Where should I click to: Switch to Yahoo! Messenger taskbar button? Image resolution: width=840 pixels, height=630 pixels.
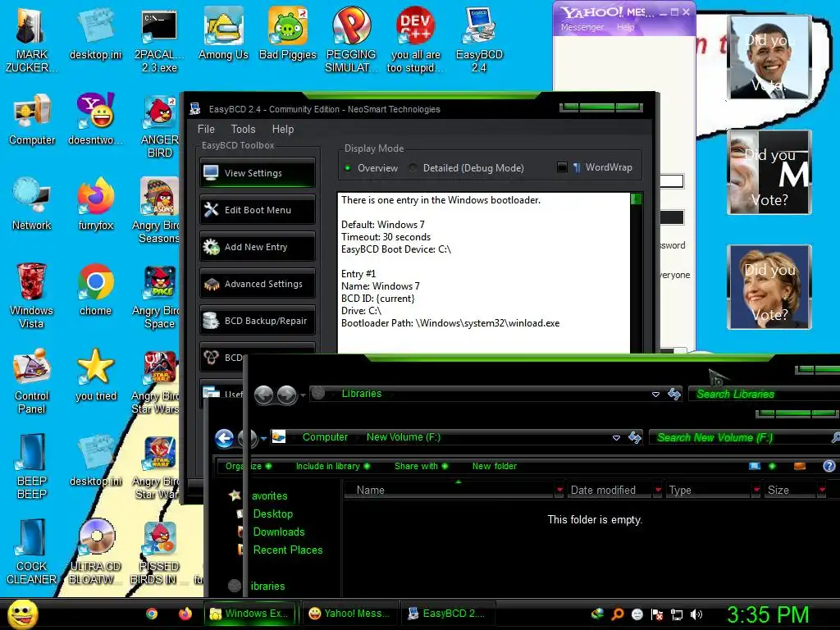point(351,614)
